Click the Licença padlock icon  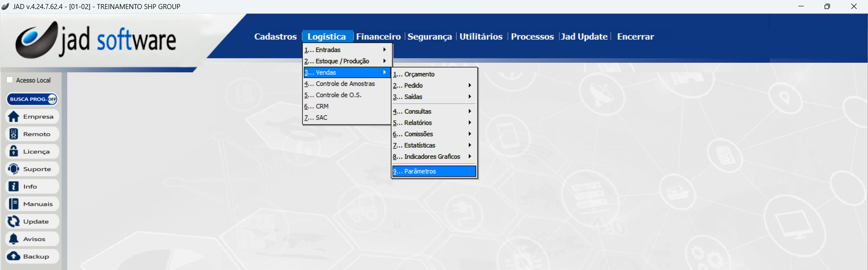(x=14, y=152)
